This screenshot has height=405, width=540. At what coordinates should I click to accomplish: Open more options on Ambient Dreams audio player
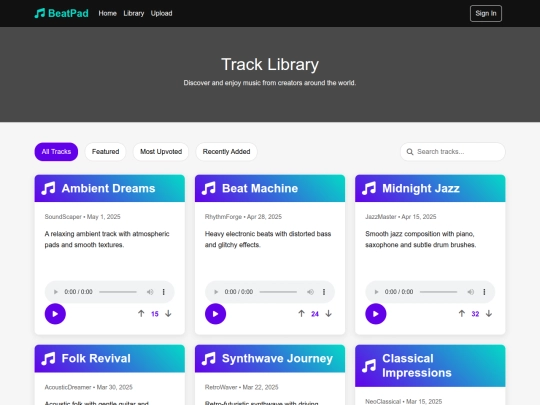(164, 292)
